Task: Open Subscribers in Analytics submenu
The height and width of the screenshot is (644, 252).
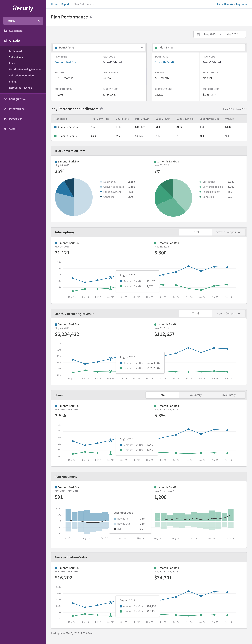Action: [16, 57]
